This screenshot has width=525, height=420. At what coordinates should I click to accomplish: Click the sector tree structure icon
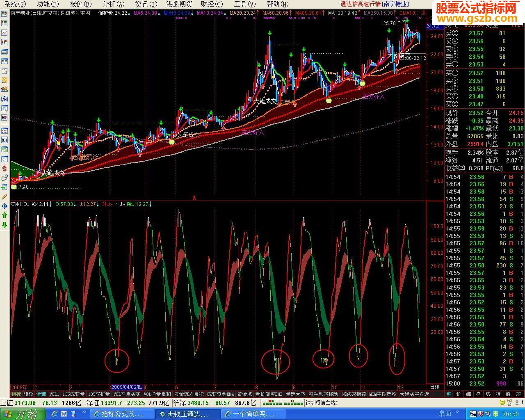[5, 71]
